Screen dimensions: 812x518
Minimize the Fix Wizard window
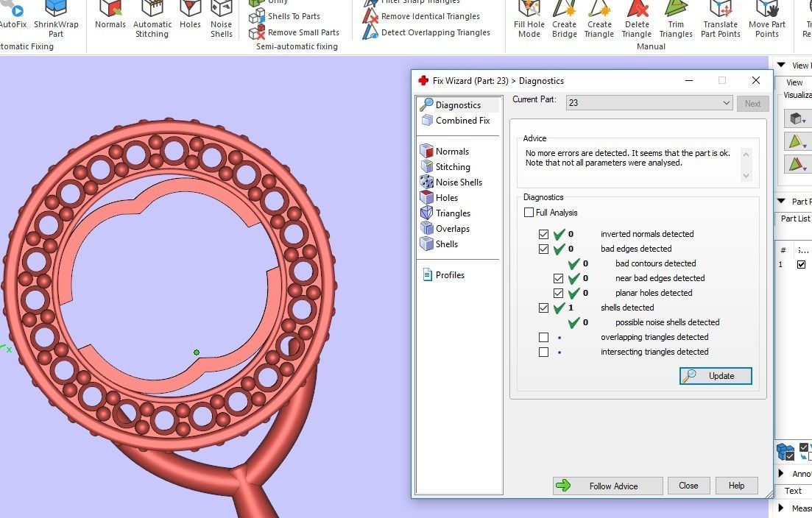coord(689,80)
